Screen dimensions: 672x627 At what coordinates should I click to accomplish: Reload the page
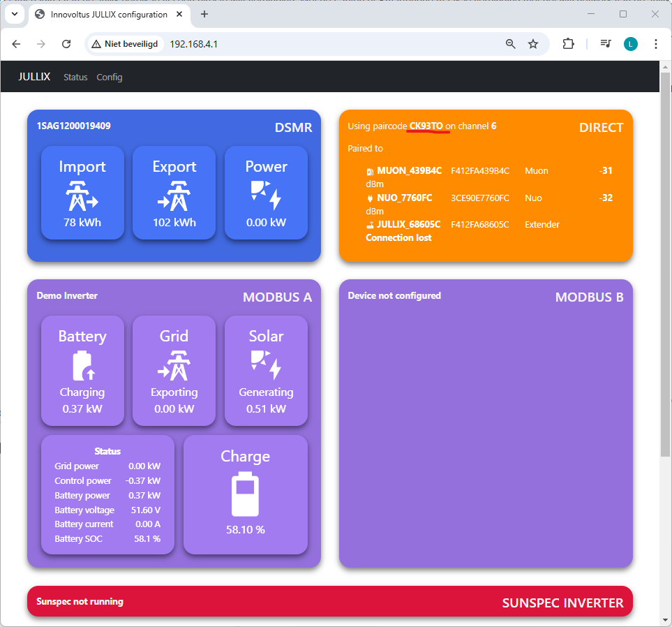click(66, 44)
